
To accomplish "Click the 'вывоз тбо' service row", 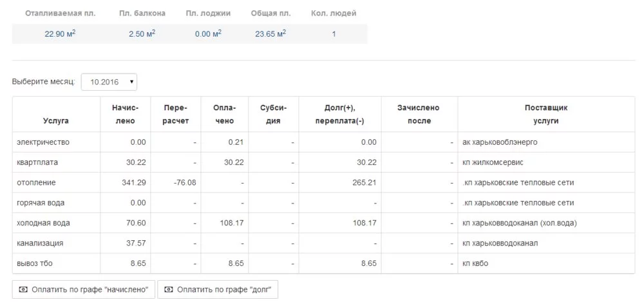I will [x=37, y=264].
